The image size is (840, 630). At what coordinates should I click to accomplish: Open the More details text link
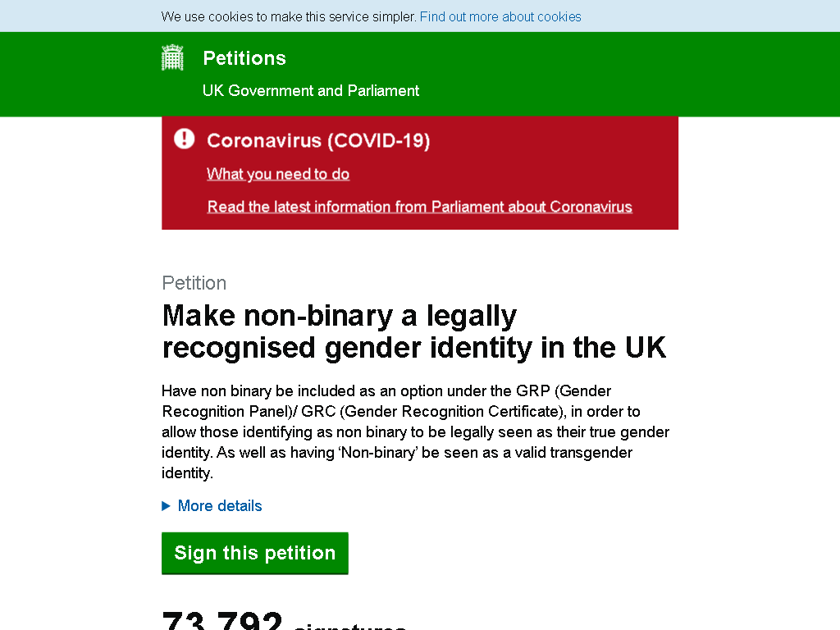click(220, 505)
